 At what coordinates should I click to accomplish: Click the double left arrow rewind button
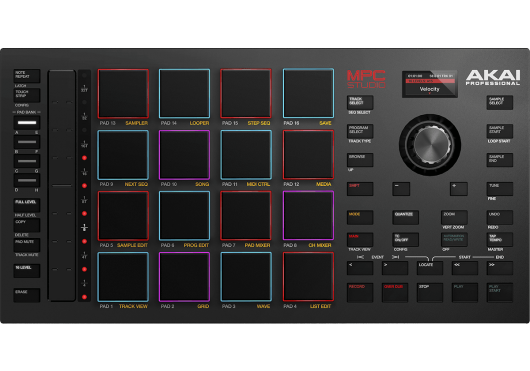(465, 268)
